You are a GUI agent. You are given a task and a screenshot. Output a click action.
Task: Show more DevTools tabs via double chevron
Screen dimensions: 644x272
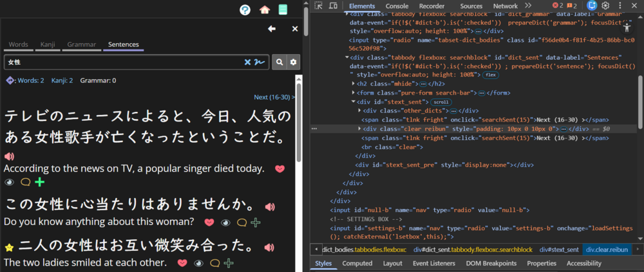(x=528, y=6)
